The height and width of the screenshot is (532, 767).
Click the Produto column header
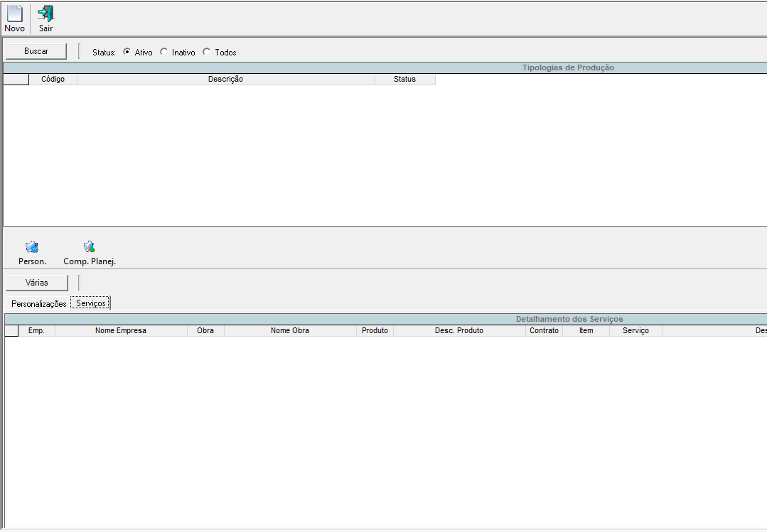click(375, 331)
